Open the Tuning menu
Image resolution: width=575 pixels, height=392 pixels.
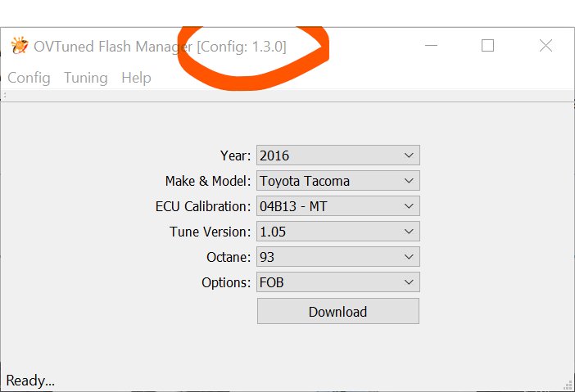click(x=86, y=78)
